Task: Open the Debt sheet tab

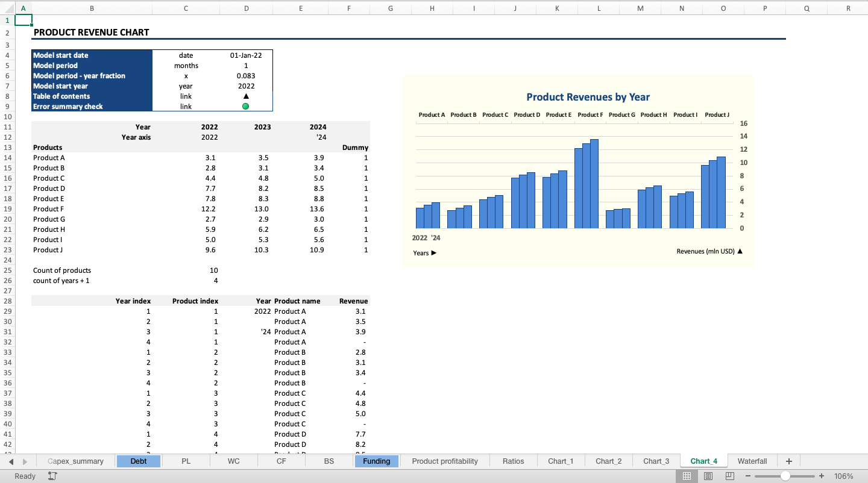Action: pos(139,461)
